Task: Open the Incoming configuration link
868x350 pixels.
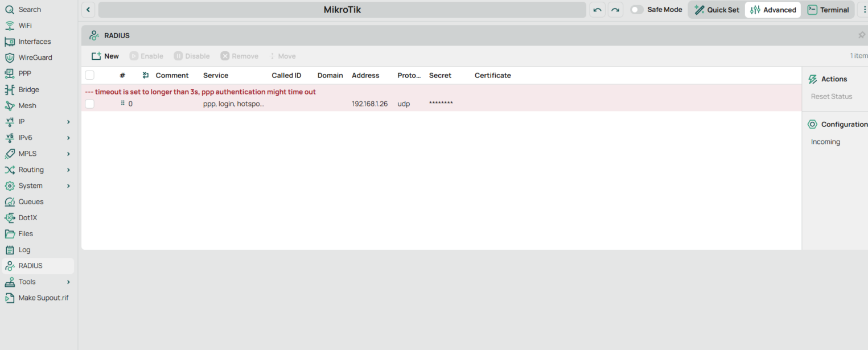Action: coord(825,142)
